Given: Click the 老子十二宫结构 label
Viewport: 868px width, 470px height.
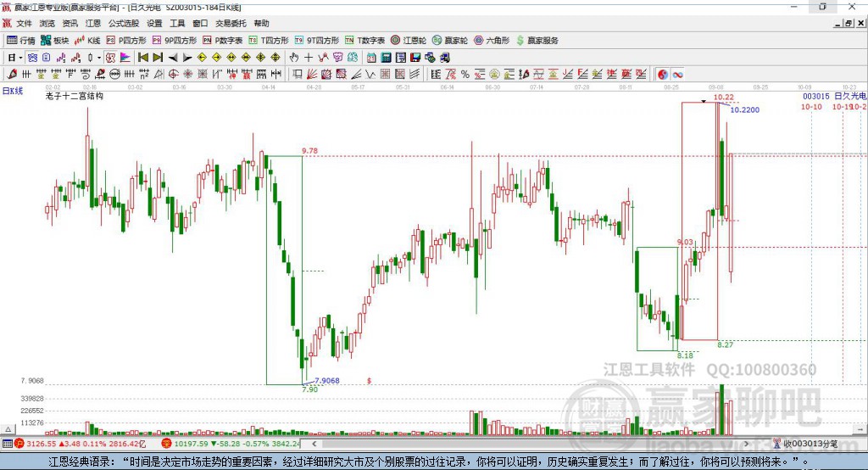Looking at the screenshot, I should coord(75,96).
